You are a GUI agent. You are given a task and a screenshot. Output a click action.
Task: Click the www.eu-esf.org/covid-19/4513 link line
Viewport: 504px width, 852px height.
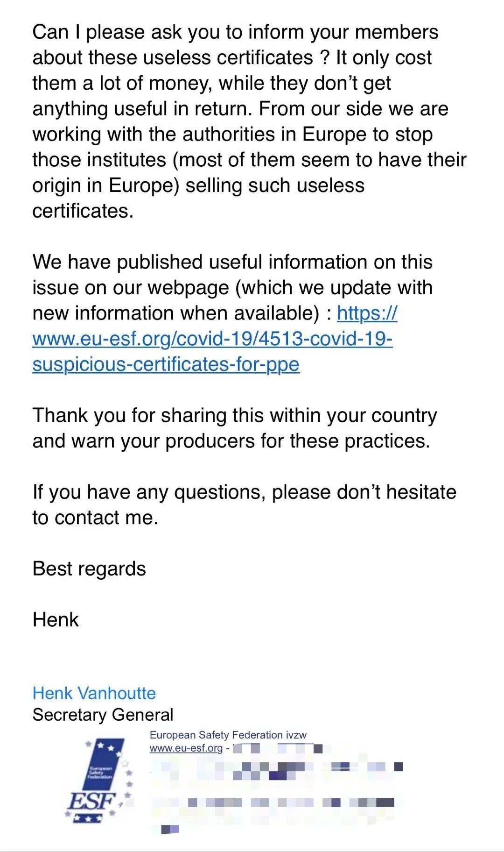pyautogui.click(x=212, y=339)
